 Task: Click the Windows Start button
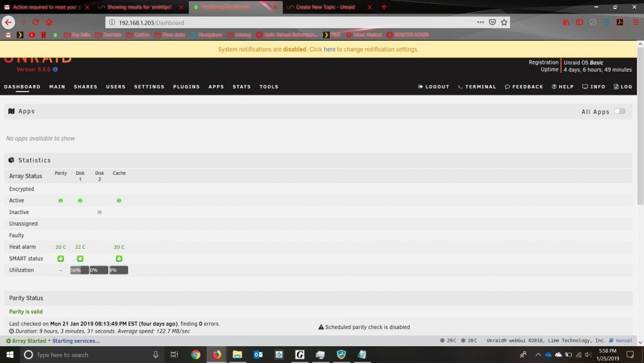tap(10, 355)
